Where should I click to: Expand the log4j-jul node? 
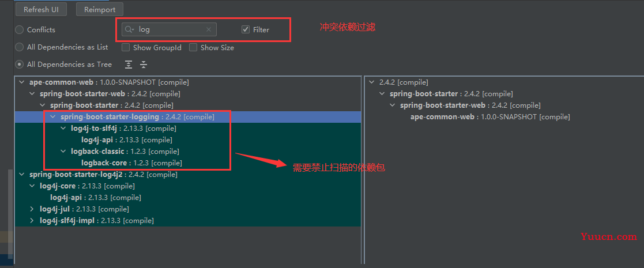(32, 209)
